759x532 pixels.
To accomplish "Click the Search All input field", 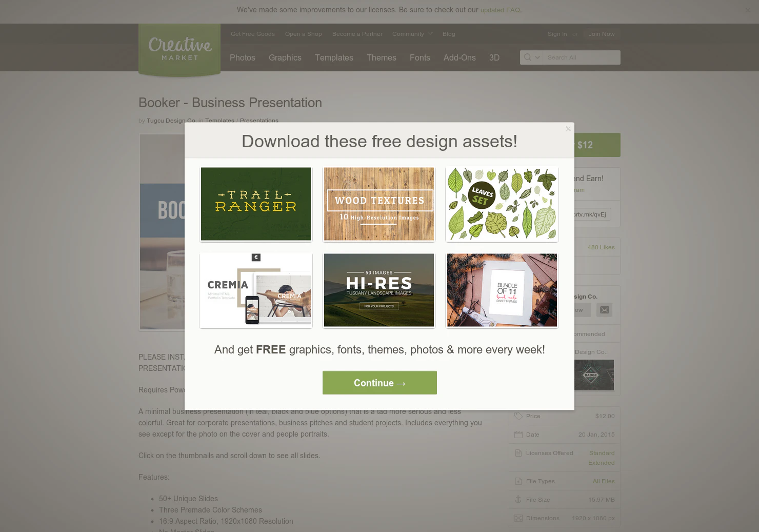I will pos(582,57).
